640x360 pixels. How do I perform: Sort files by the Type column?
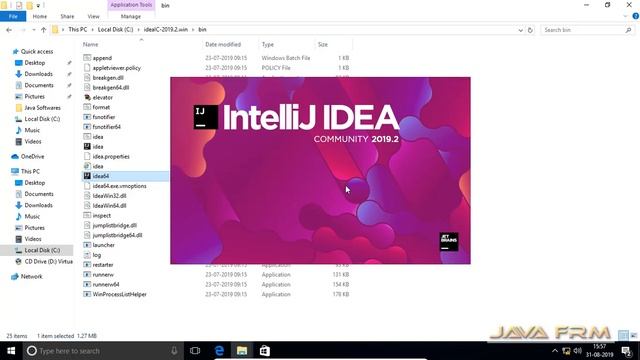[x=268, y=44]
